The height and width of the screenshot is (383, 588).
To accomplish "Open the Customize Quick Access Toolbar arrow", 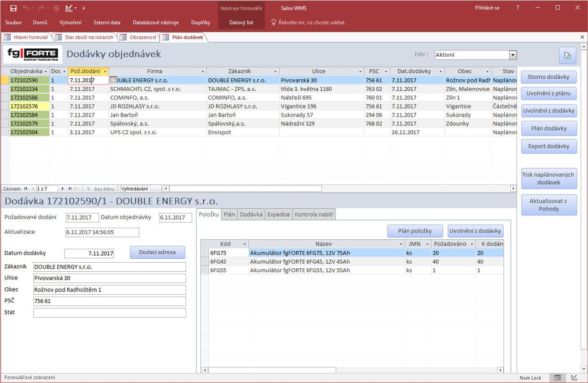I will (x=84, y=8).
